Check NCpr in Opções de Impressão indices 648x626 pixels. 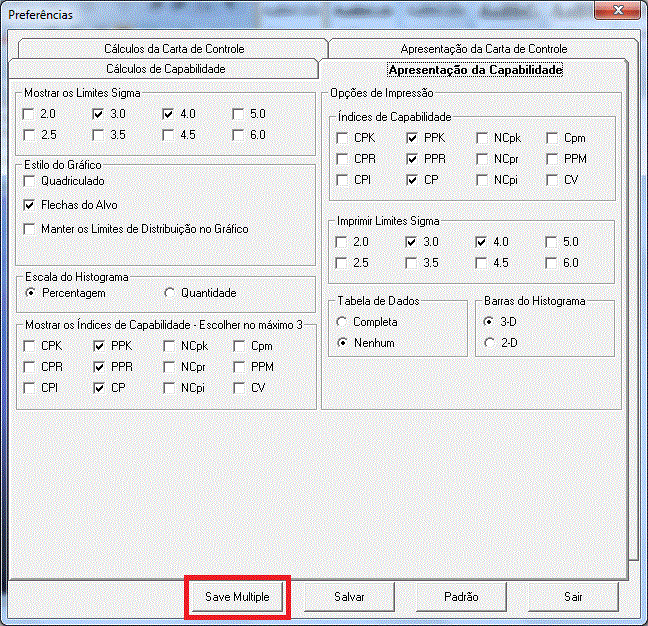[482, 159]
